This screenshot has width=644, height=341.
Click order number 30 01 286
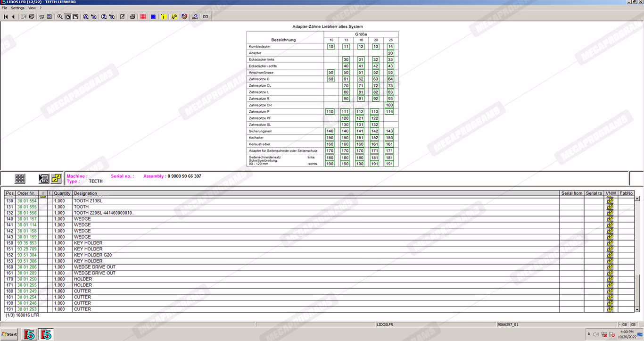click(27, 267)
